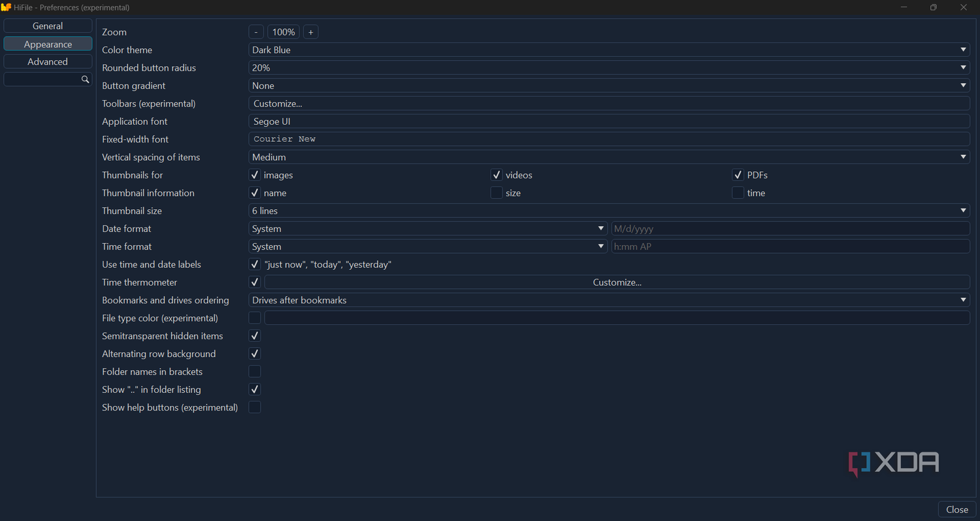Enable thumbnail information size checkbox

[x=497, y=193]
